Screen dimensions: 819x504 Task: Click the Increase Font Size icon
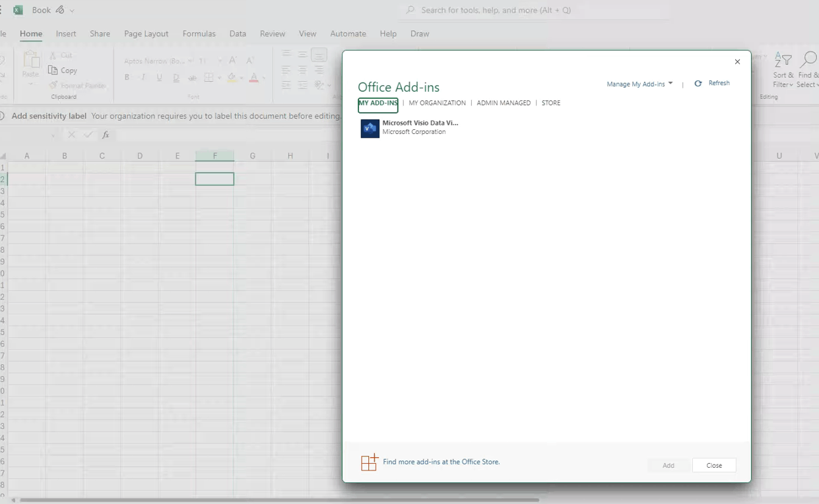(232, 60)
